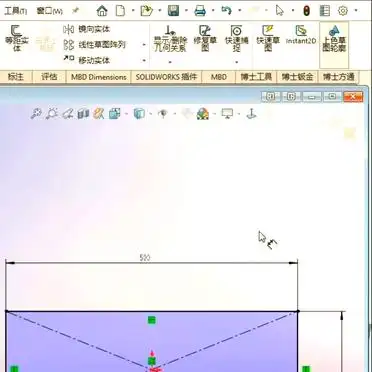
Task: Toggle Instant2D mode
Action: [301, 35]
